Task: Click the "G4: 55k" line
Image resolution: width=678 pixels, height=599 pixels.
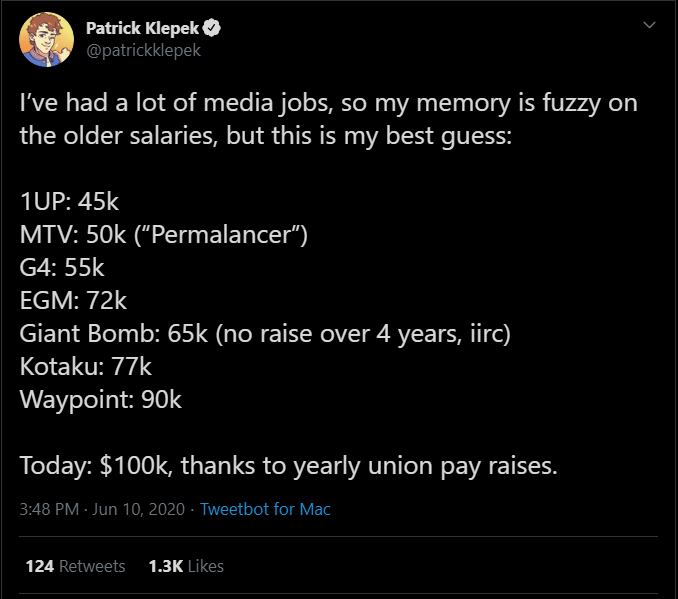Action: [62, 267]
